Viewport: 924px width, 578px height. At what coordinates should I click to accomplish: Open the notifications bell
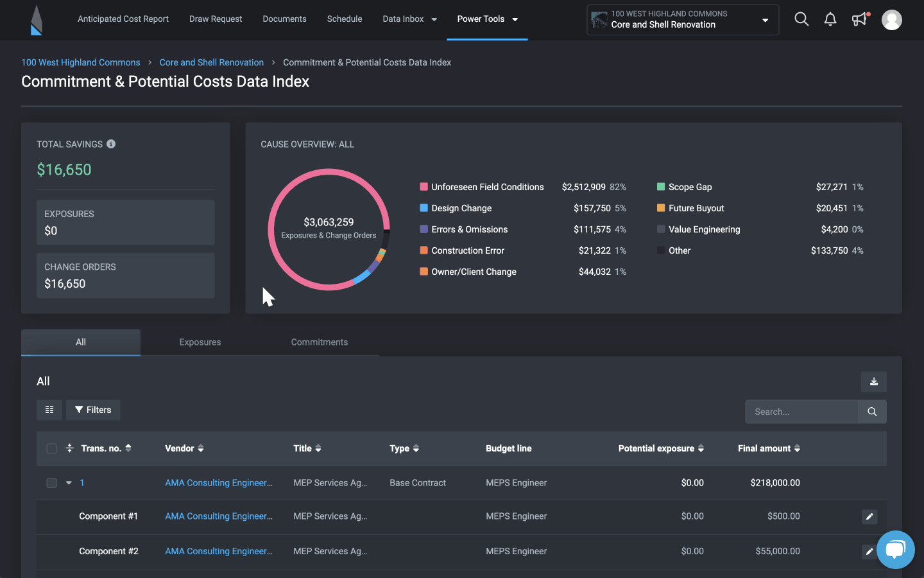coord(830,19)
